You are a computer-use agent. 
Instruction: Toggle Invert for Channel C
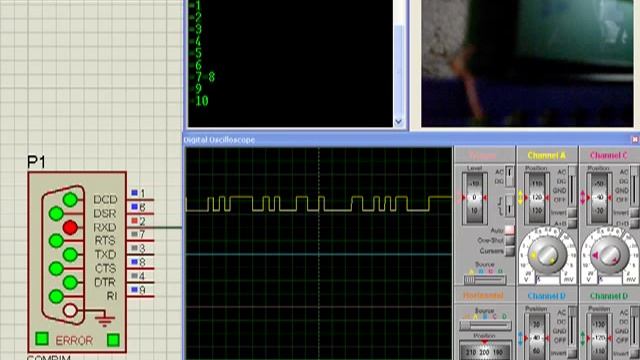(x=635, y=213)
